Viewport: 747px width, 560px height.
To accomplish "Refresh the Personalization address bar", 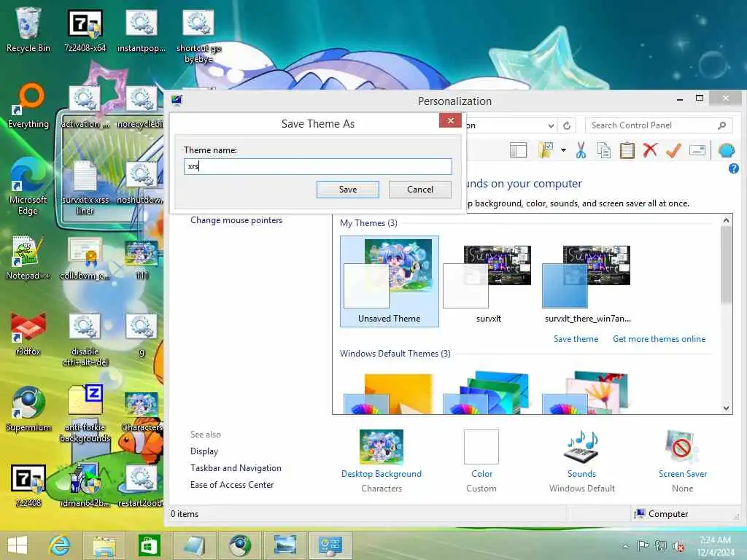I will click(566, 125).
